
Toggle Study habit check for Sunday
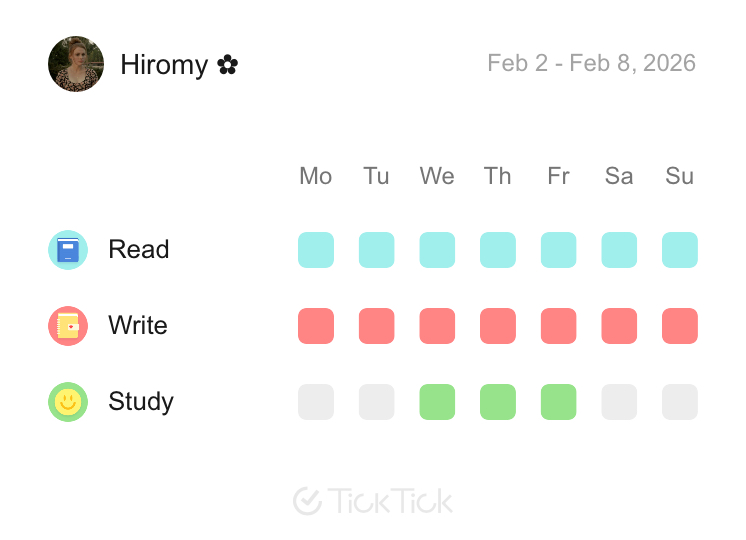pyautogui.click(x=680, y=402)
